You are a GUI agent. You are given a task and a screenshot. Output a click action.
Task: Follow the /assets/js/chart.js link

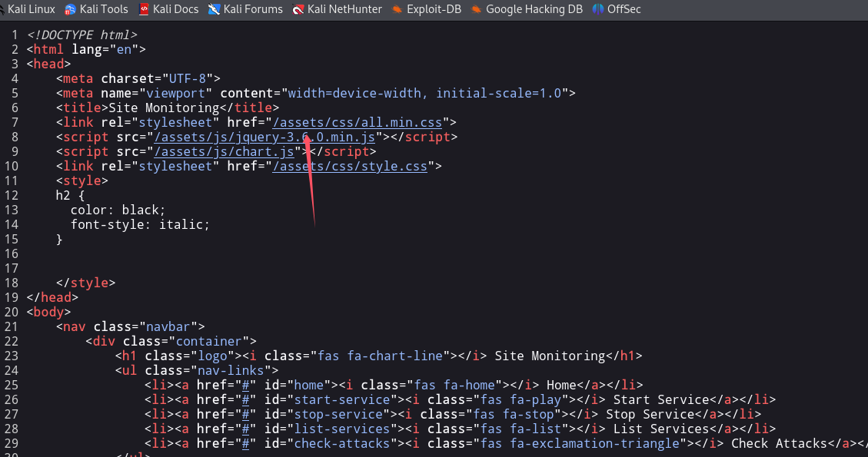coord(224,151)
